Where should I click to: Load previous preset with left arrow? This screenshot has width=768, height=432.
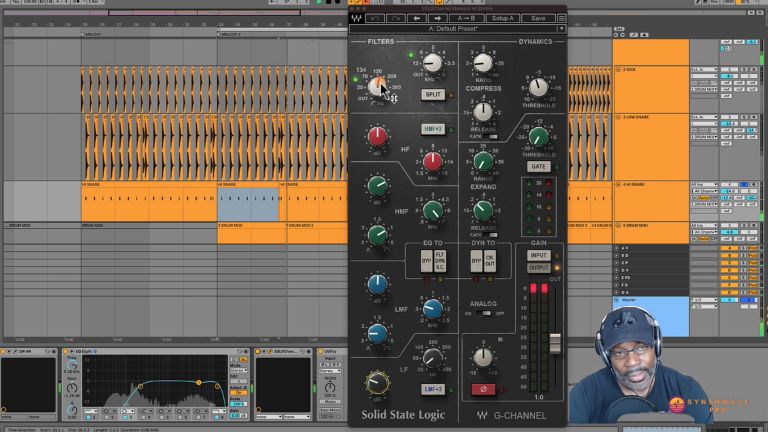pyautogui.click(x=417, y=19)
